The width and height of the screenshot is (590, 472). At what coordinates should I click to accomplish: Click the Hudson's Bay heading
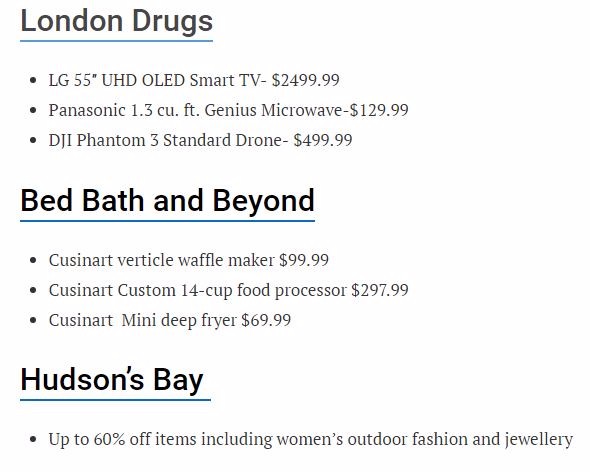click(112, 380)
